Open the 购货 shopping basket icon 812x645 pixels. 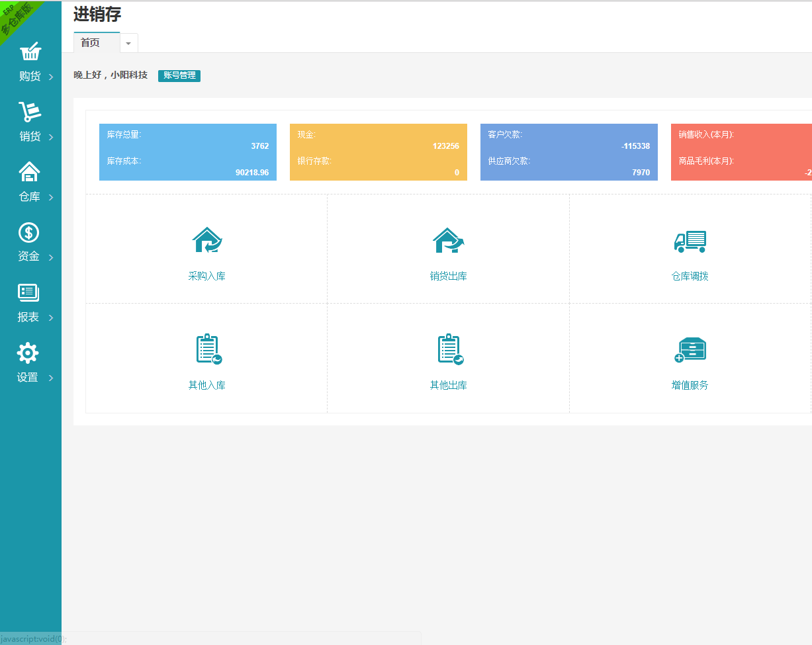pyautogui.click(x=30, y=52)
